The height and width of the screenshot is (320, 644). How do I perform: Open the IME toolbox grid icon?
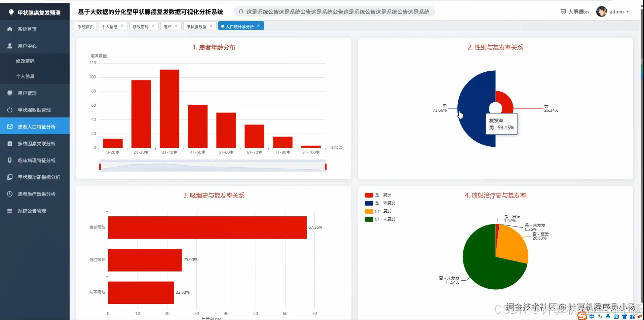632,317
